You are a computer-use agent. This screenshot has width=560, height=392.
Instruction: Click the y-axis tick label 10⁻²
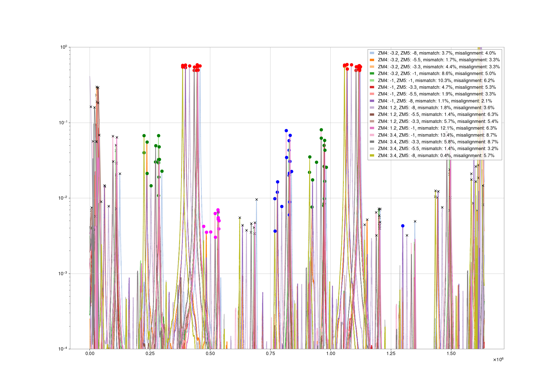point(63,198)
